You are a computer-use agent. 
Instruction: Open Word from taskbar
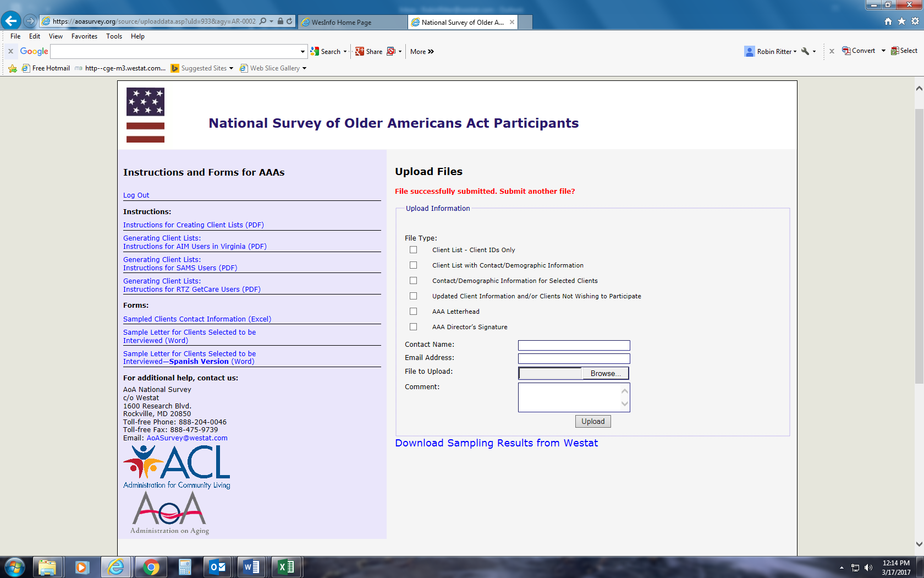[252, 567]
